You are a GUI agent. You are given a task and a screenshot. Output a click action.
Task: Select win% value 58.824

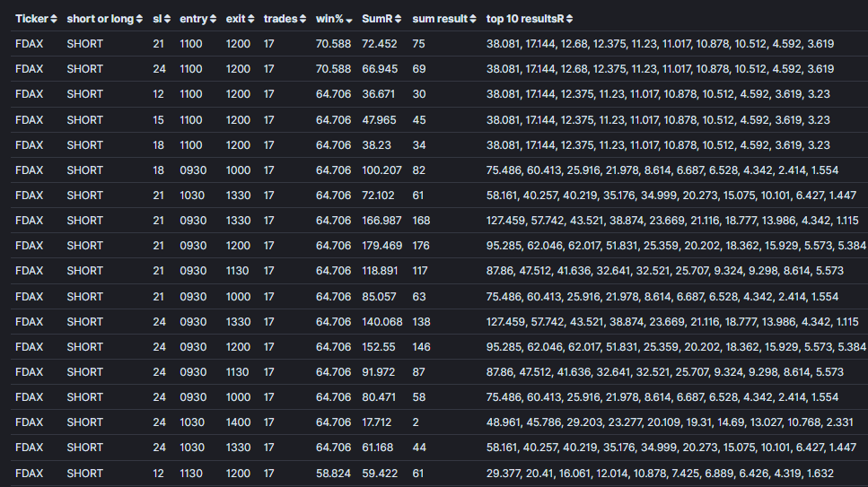pos(333,474)
